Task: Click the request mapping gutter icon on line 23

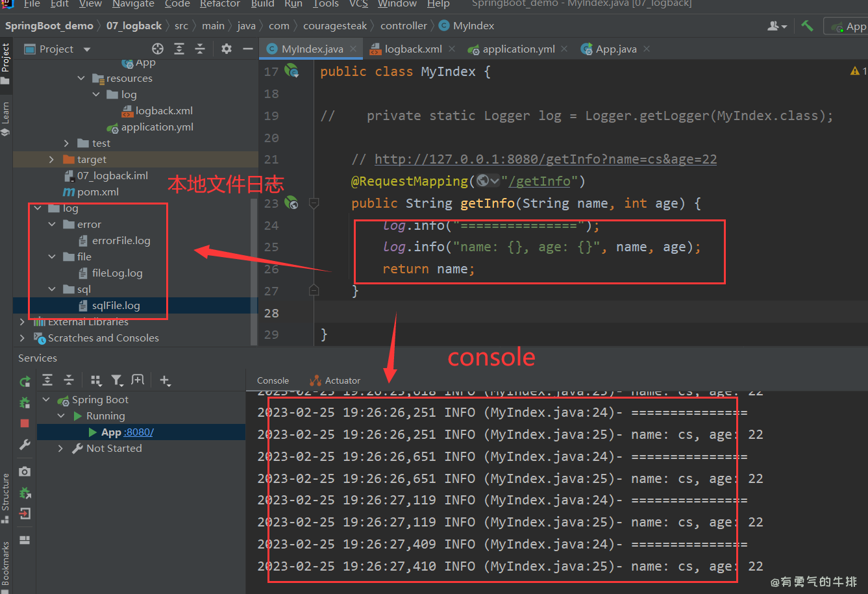Action: point(291,203)
